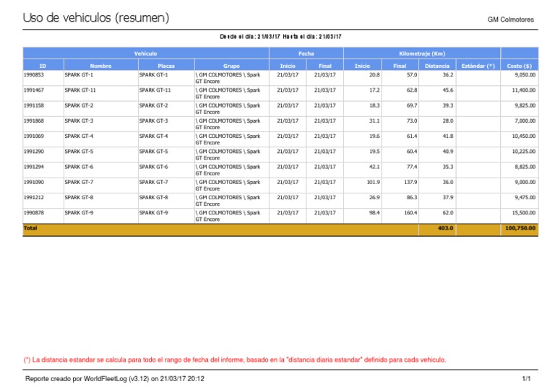Click cost value 9,825.00

point(525,105)
